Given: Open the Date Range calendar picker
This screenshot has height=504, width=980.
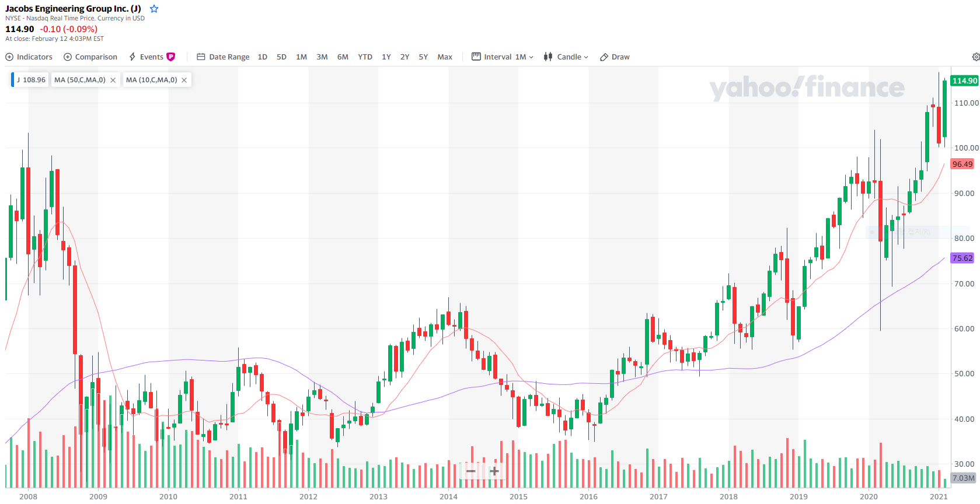Looking at the screenshot, I should click(223, 57).
